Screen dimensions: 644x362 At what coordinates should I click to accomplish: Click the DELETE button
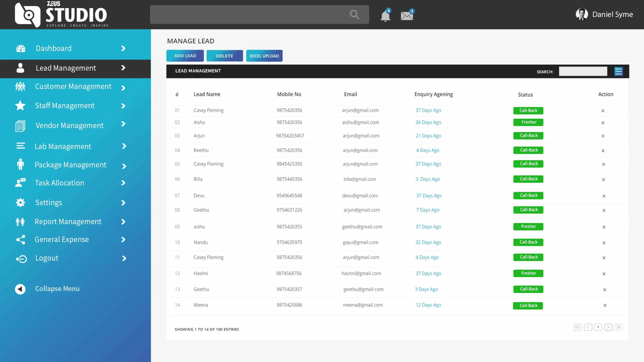225,56
